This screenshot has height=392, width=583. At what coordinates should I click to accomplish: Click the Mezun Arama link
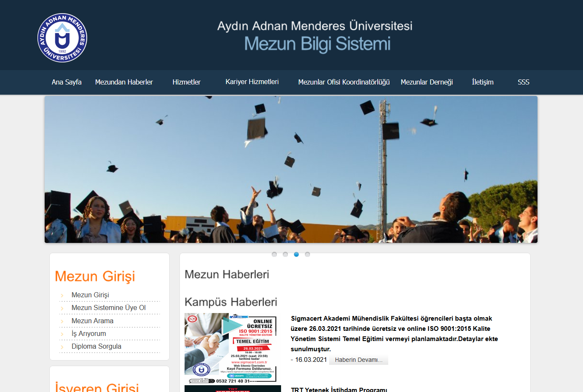click(92, 321)
